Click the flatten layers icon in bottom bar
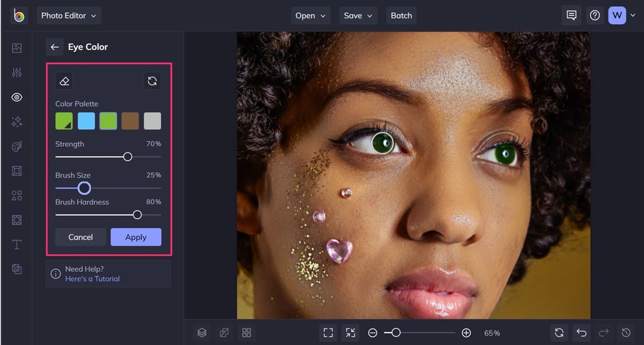The image size is (644, 345). [224, 333]
